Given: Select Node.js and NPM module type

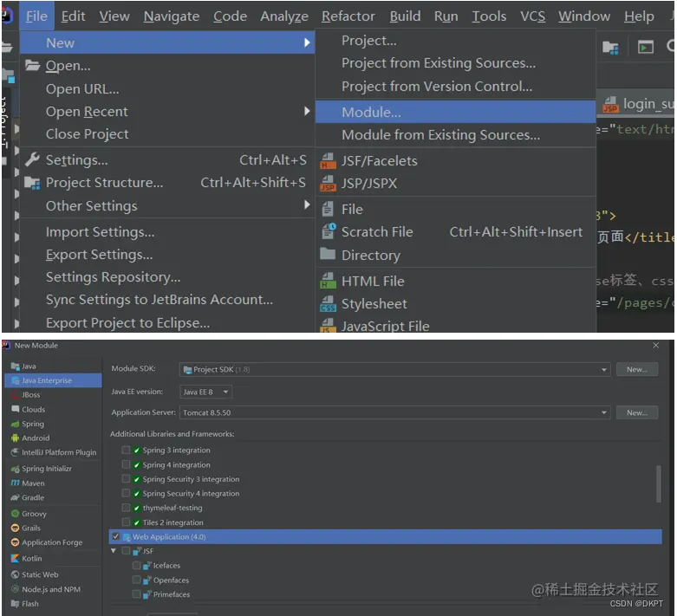Looking at the screenshot, I should 53,589.
